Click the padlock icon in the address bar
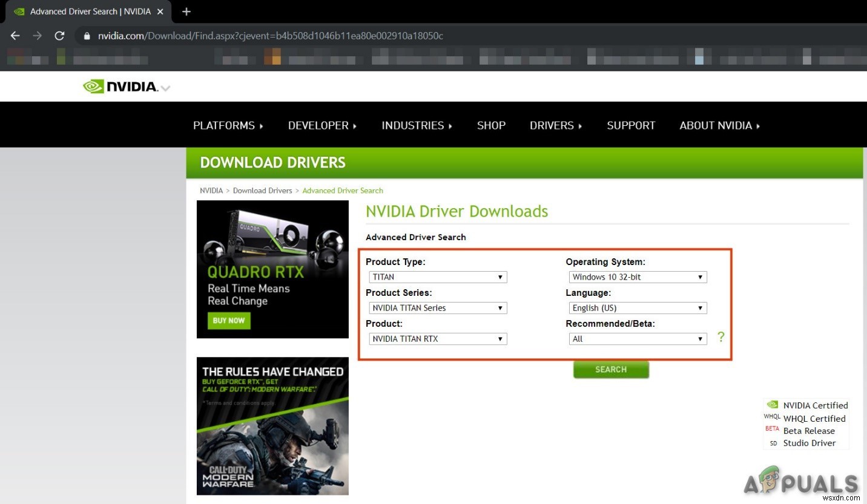The image size is (867, 504). 87,36
